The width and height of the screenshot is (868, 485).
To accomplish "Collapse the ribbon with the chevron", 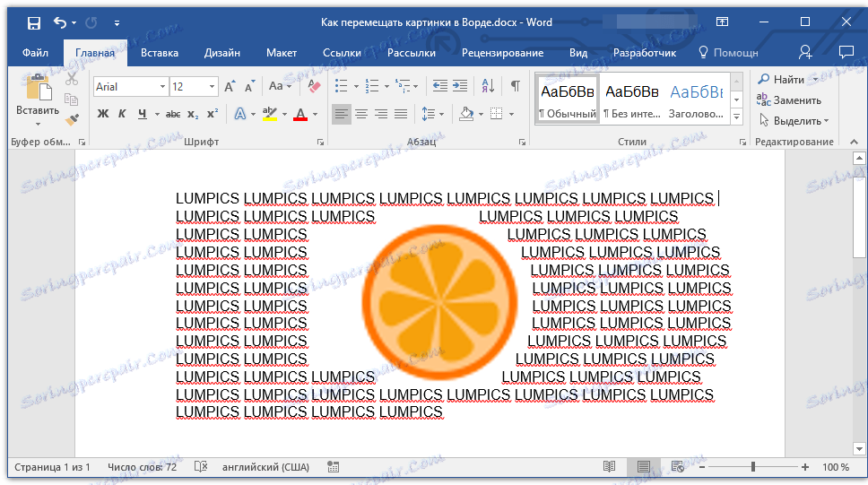I will [854, 143].
